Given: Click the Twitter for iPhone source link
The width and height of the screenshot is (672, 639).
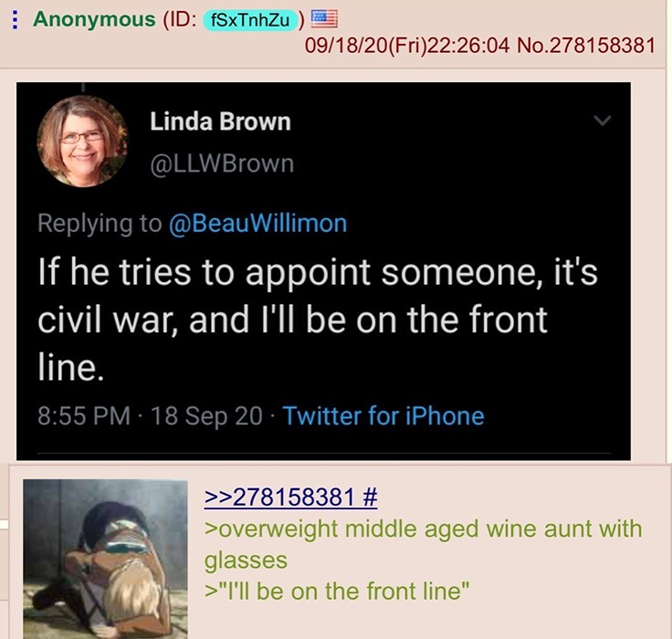Looking at the screenshot, I should [x=383, y=415].
